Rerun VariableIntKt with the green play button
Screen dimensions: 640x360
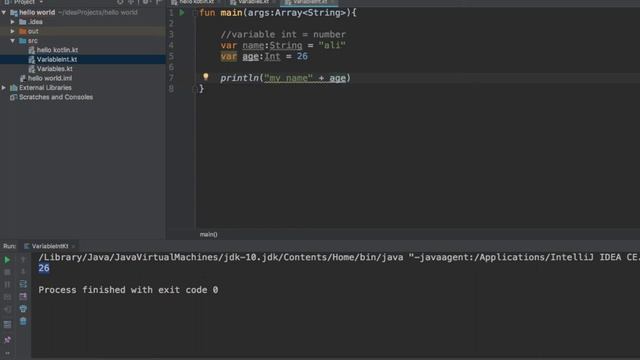pyautogui.click(x=7, y=260)
